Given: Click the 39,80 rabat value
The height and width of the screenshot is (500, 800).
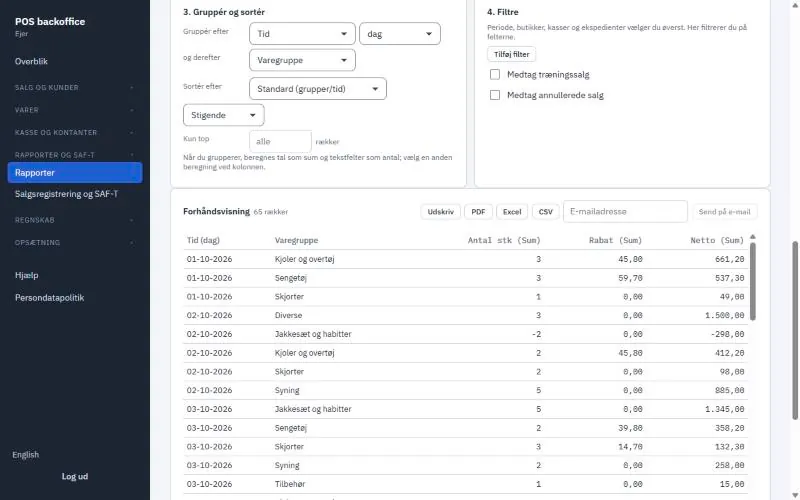Looking at the screenshot, I should (630, 428).
